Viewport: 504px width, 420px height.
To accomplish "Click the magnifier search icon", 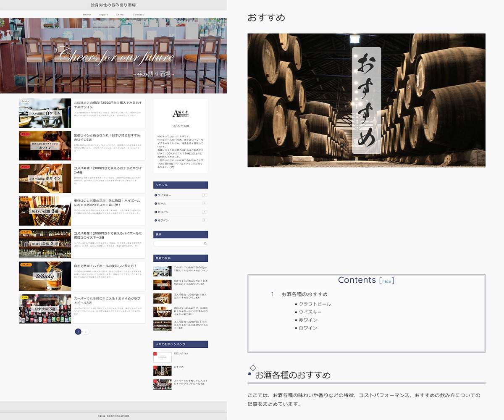I will coord(205,244).
